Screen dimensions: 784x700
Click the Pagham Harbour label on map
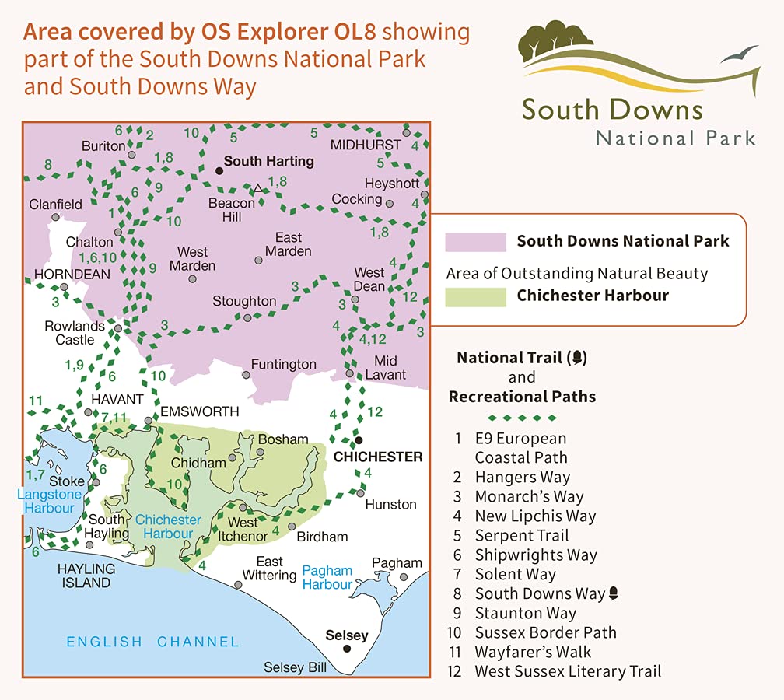(327, 578)
